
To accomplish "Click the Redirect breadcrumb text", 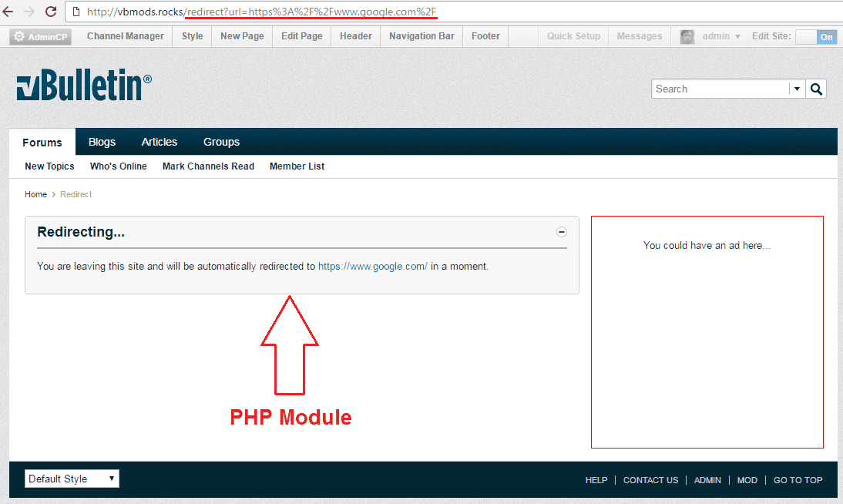I will (76, 194).
